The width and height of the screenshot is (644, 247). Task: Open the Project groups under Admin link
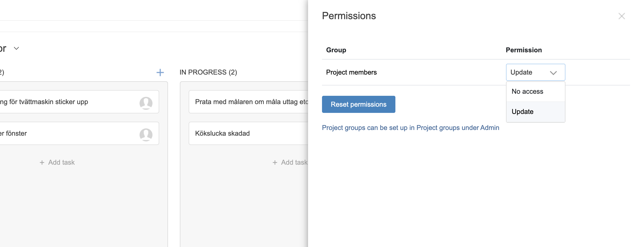point(410,128)
